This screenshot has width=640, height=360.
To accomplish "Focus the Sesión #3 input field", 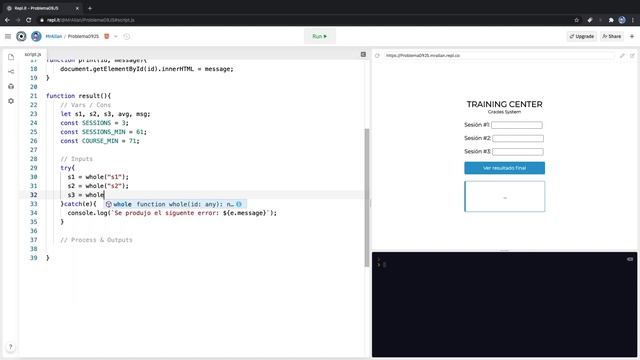I will (518, 152).
